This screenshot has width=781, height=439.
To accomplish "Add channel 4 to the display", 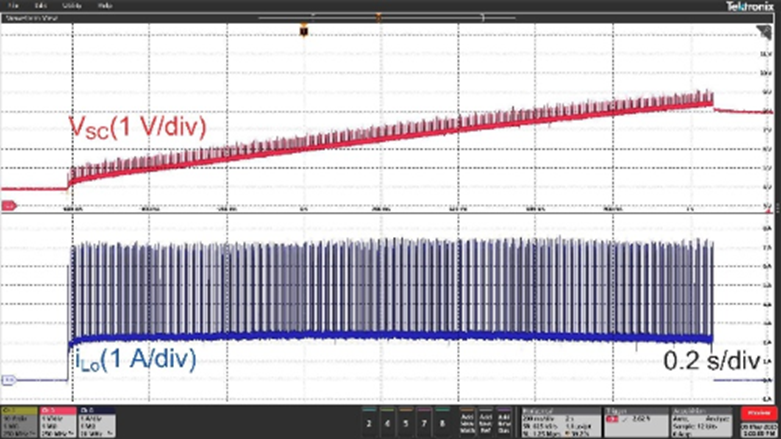I will point(388,423).
